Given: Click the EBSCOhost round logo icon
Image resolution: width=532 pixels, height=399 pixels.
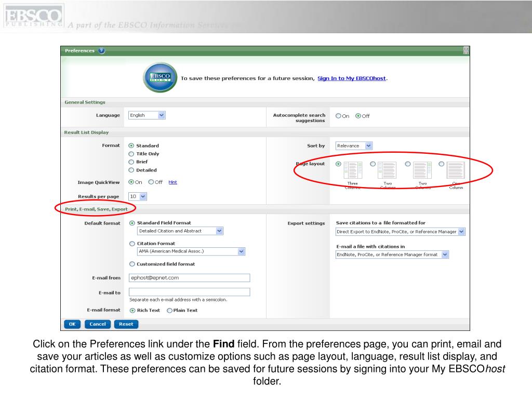Looking at the screenshot, I should (160, 77).
